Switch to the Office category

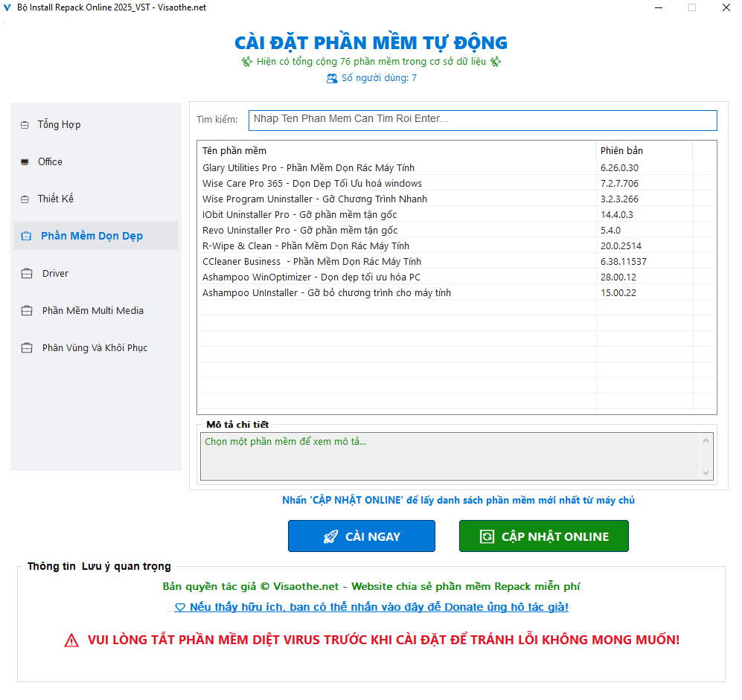96,161
